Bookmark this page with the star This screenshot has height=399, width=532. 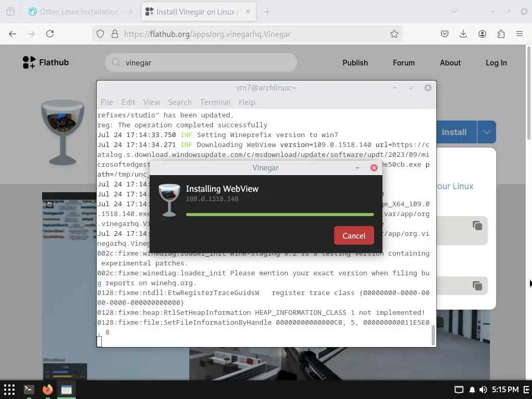pyautogui.click(x=394, y=34)
